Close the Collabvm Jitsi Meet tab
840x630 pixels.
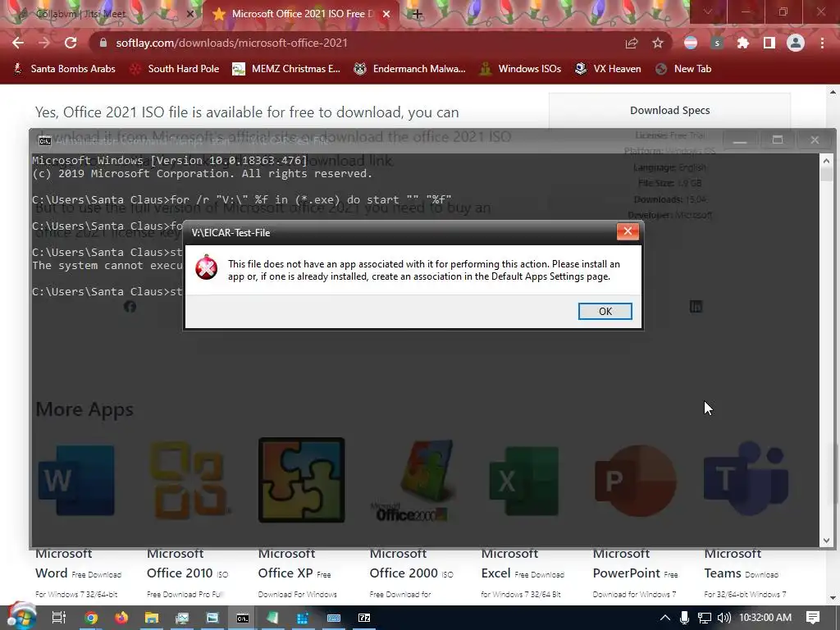190,14
